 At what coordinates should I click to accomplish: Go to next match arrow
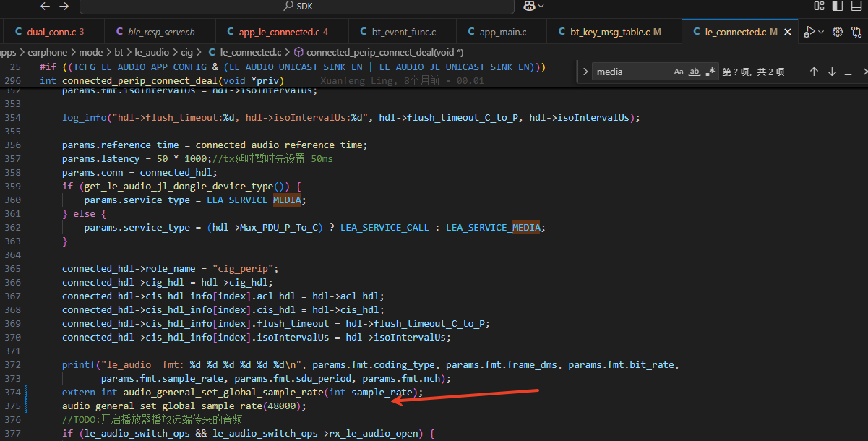click(832, 72)
